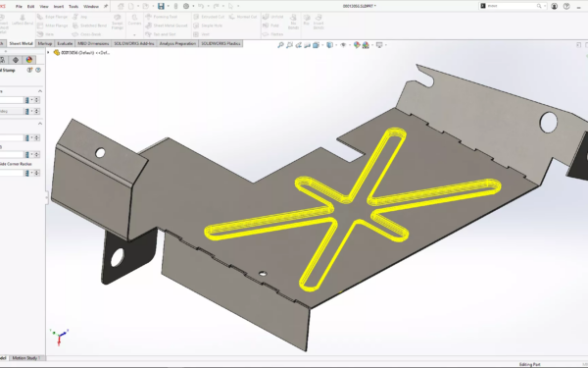Viewport: 588px width, 368px height.
Task: Toggle the Hide/Show Items eye icon
Action: [343, 45]
